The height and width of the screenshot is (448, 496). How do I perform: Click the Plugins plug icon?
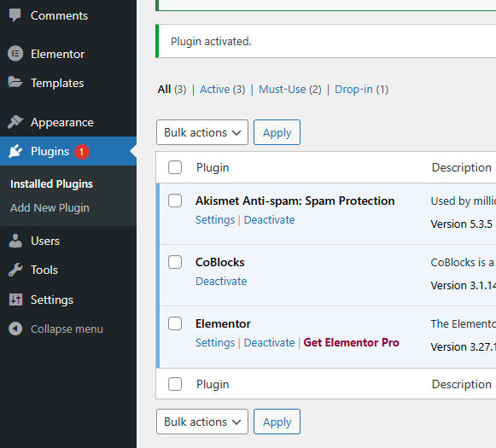click(x=15, y=151)
